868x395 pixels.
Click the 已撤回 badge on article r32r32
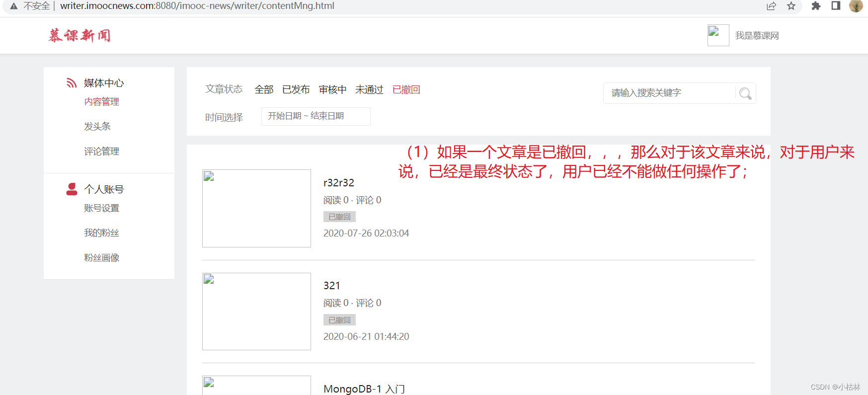[339, 217]
